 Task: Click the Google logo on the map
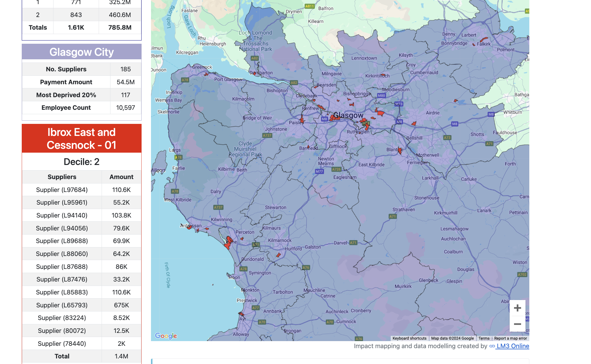point(166,336)
